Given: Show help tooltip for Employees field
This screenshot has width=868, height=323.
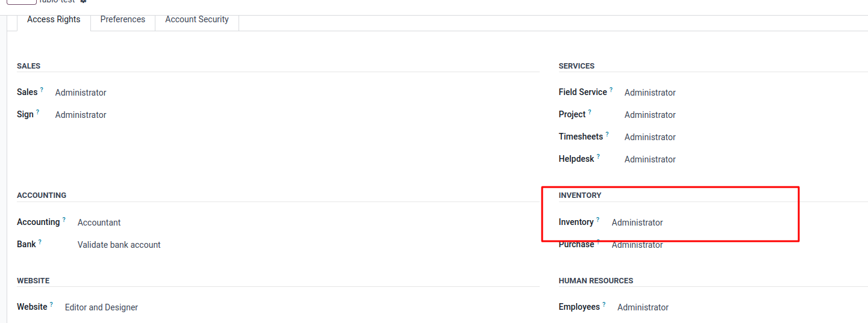Looking at the screenshot, I should 604,304.
